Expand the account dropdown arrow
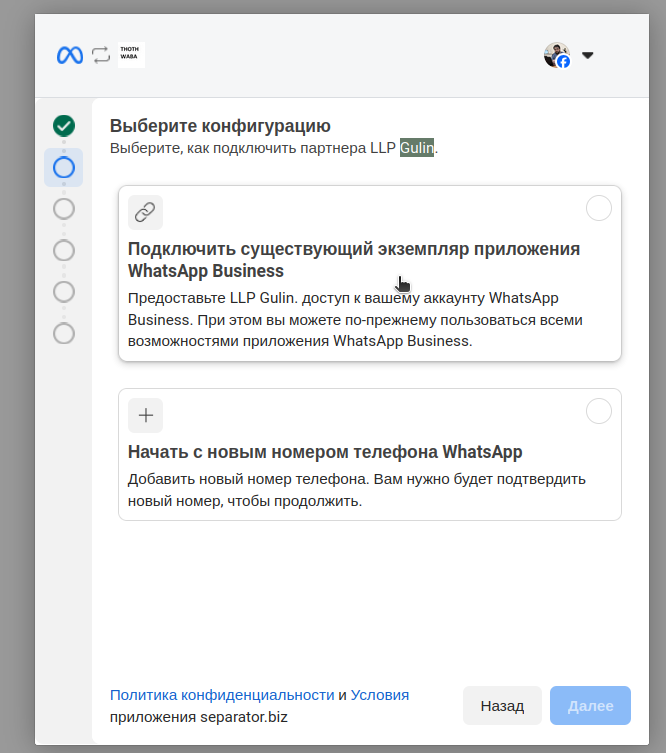This screenshot has width=666, height=753. click(587, 55)
